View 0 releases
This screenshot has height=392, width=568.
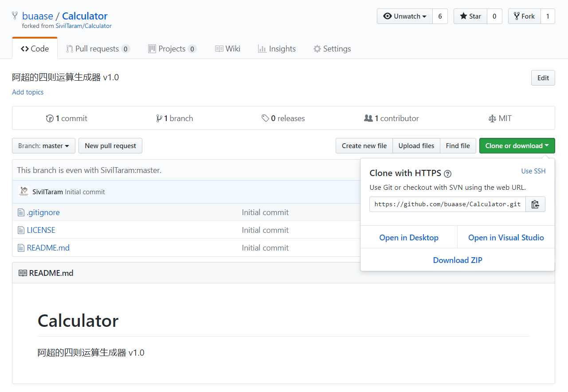pos(283,118)
